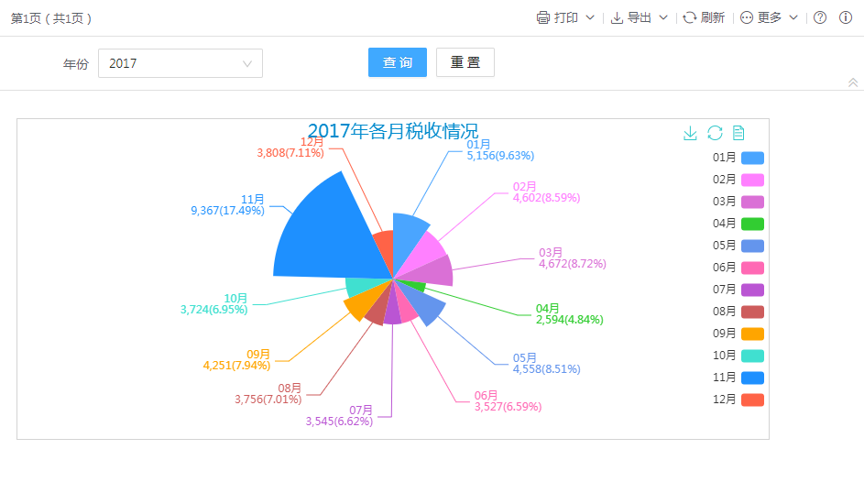Toggle the 12月 legend label
This screenshot has width=864, height=504.
pyautogui.click(x=724, y=400)
